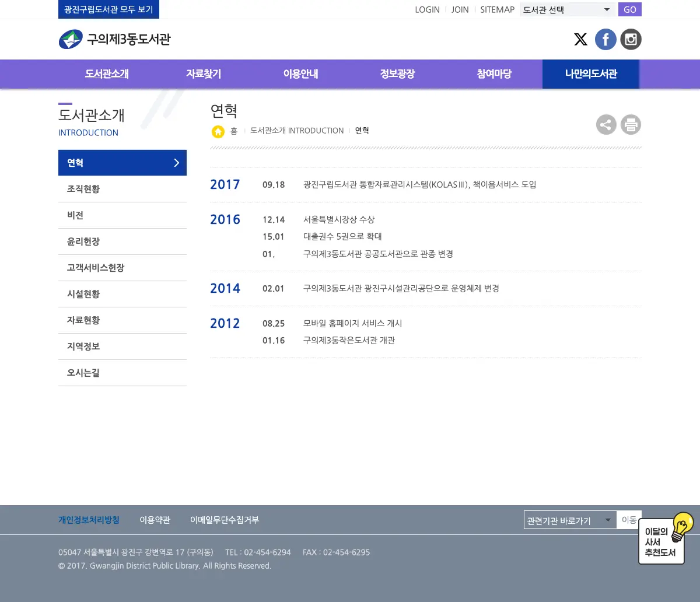Screen dimensions: 700x602
Task: Click the share icon button
Action: [606, 124]
